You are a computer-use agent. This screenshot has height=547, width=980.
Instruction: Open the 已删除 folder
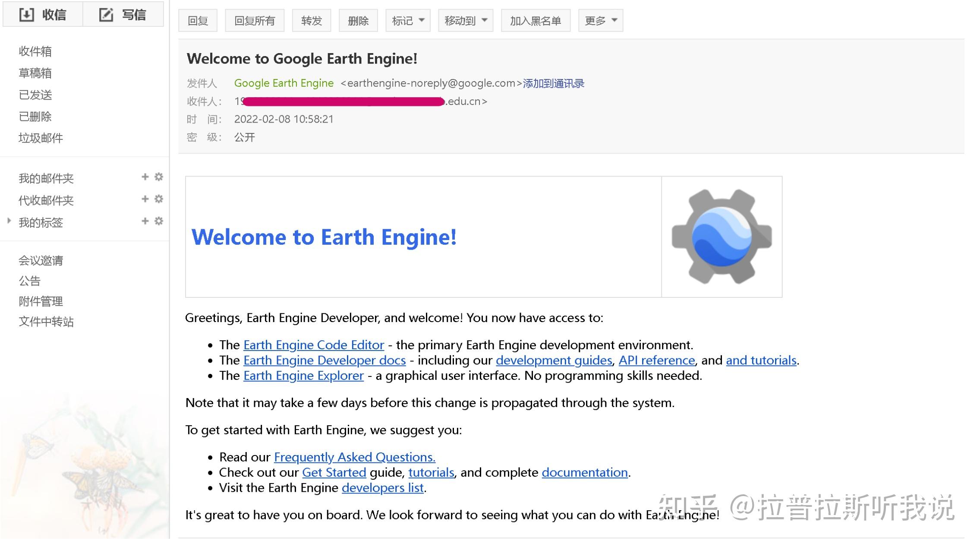(x=35, y=116)
